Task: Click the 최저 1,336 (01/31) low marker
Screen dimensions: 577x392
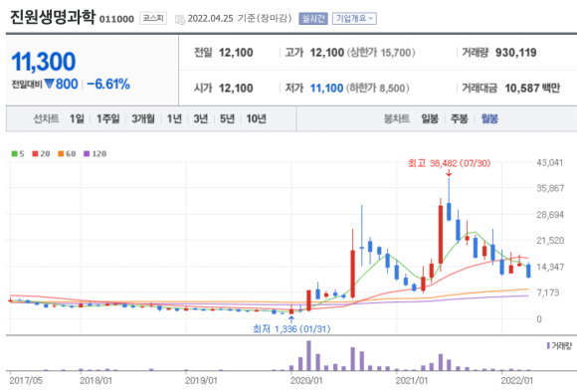Action: point(291,328)
